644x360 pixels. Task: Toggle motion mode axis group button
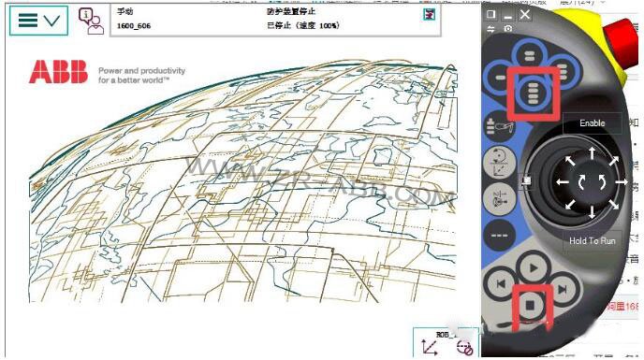[500, 199]
